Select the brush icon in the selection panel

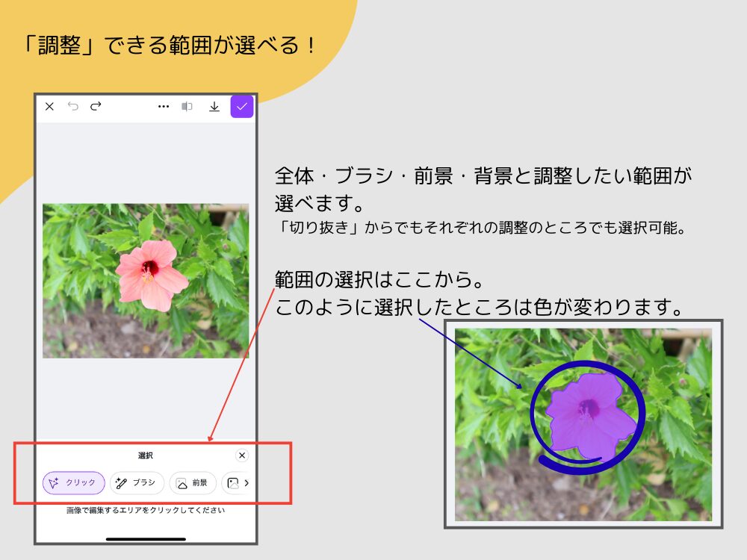(x=122, y=482)
